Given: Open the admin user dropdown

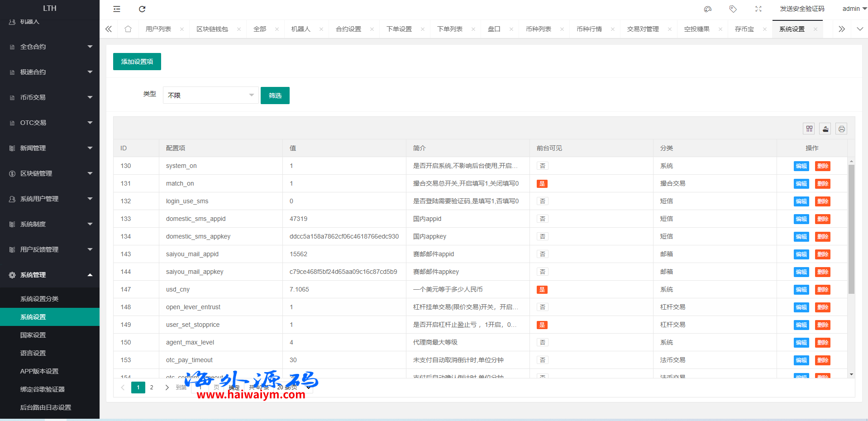Looking at the screenshot, I should point(854,9).
